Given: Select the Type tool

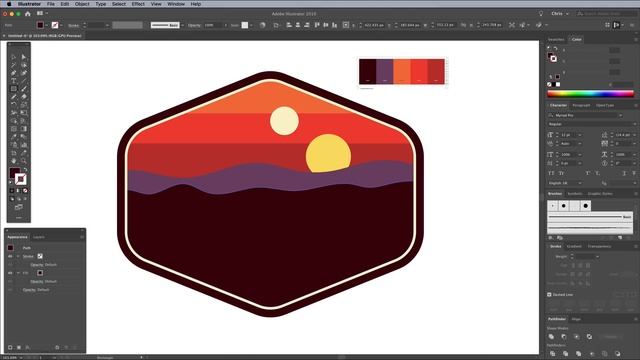Looking at the screenshot, I should click(x=13, y=81).
